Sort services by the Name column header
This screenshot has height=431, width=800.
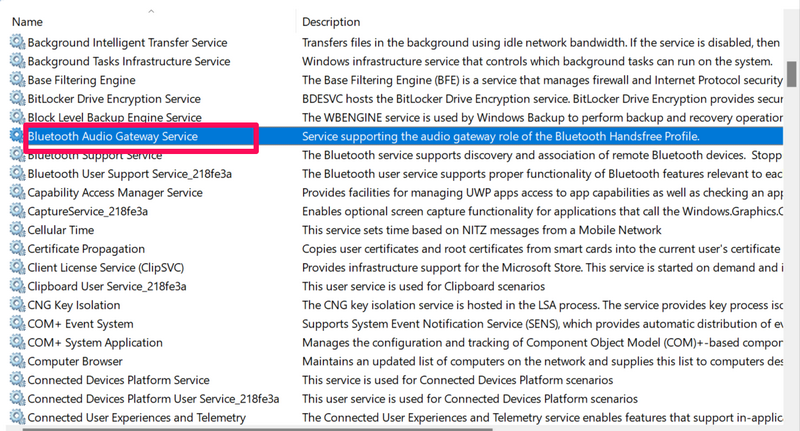(28, 22)
